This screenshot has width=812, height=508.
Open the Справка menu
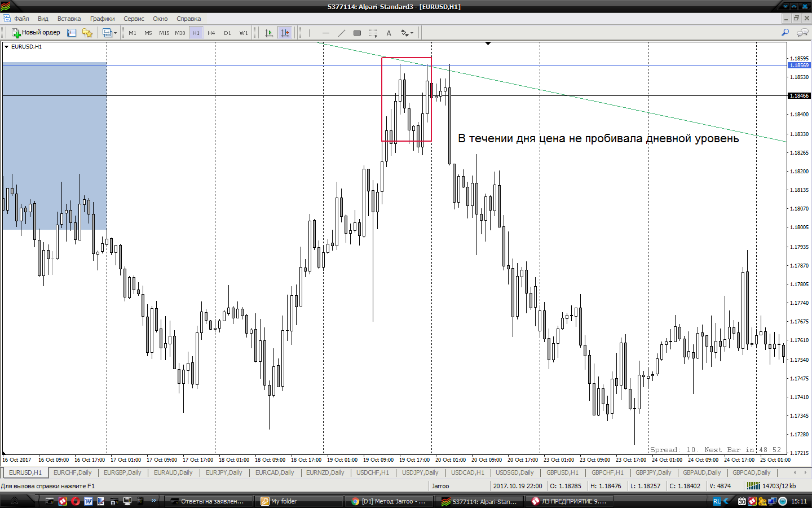[x=188, y=19]
